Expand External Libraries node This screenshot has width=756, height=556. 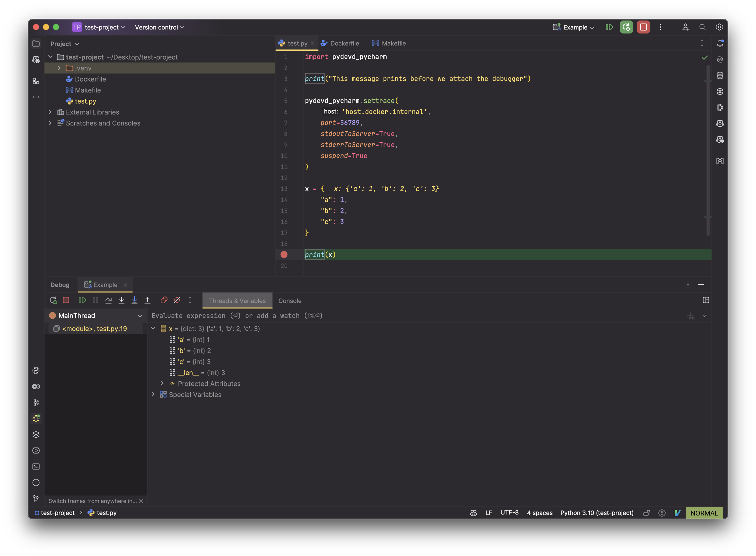50,112
